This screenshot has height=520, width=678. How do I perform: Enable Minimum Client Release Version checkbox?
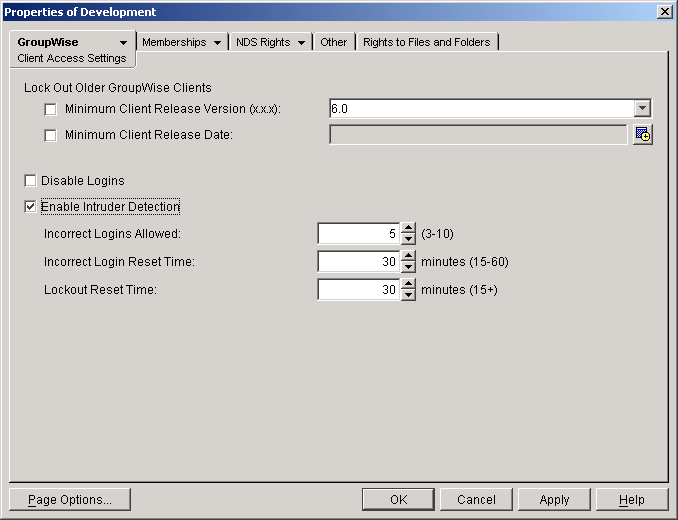click(51, 109)
